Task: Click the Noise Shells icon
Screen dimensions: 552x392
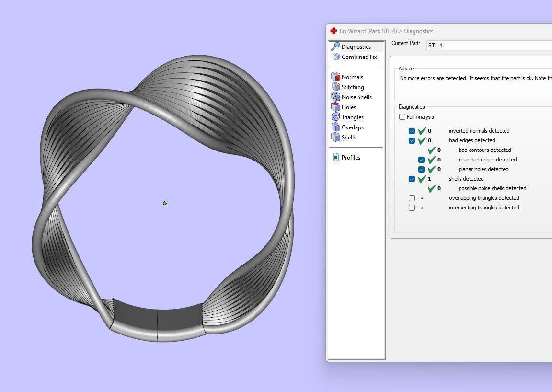Action: [x=335, y=97]
